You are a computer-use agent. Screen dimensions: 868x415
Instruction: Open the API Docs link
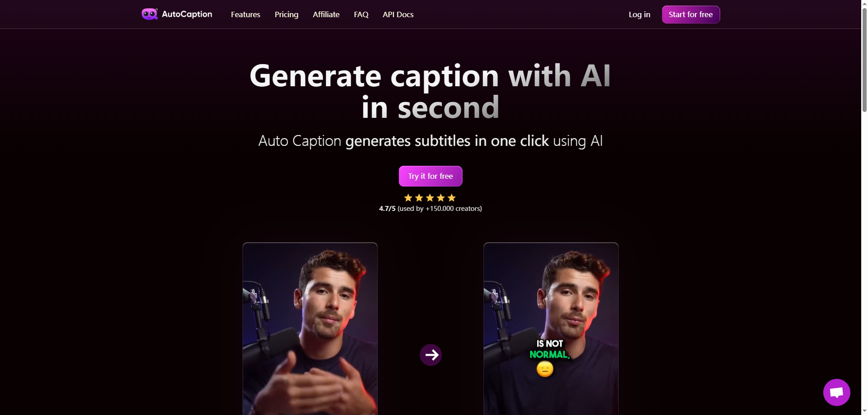coord(398,14)
